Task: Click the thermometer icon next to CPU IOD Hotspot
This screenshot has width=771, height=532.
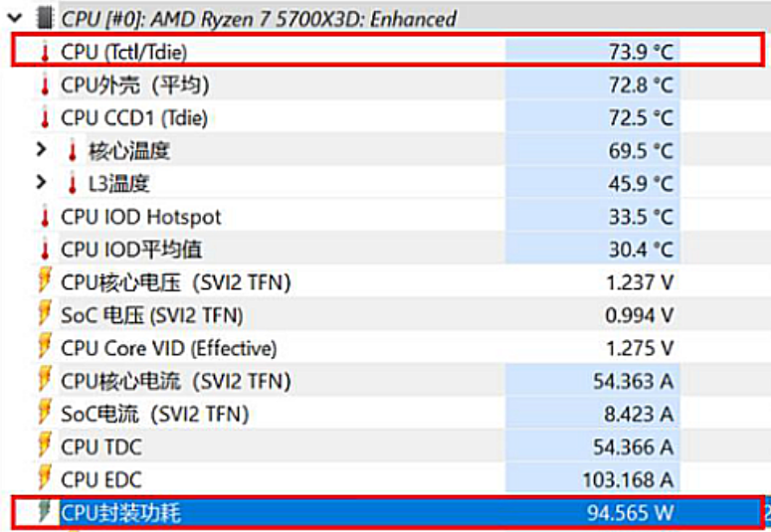Action: click(x=44, y=217)
